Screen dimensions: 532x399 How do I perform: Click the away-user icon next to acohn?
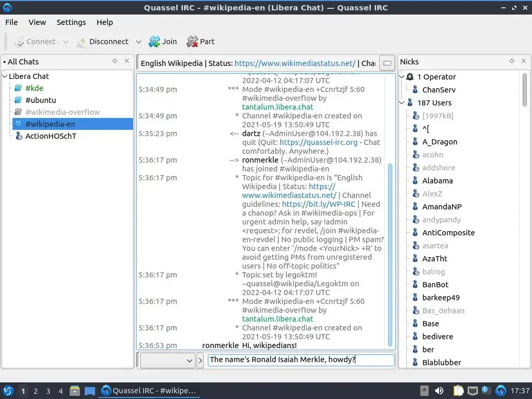416,155
